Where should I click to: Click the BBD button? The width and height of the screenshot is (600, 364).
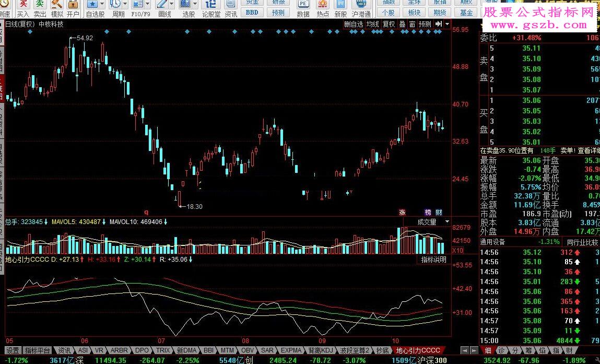point(252,12)
